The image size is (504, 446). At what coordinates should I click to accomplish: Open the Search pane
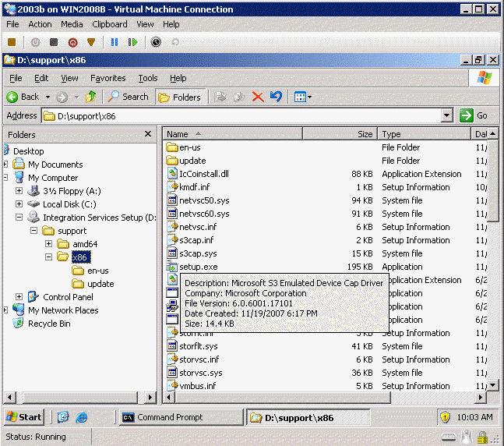[x=128, y=97]
